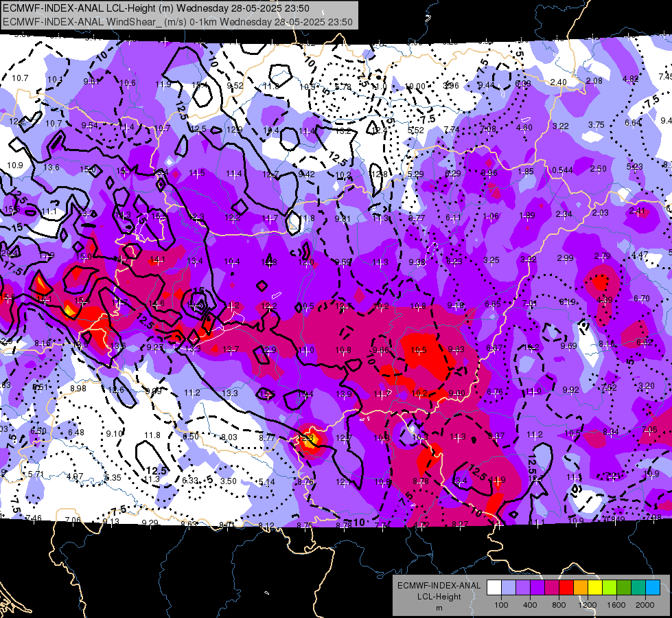Click the '400' legend tick value

[530, 605]
